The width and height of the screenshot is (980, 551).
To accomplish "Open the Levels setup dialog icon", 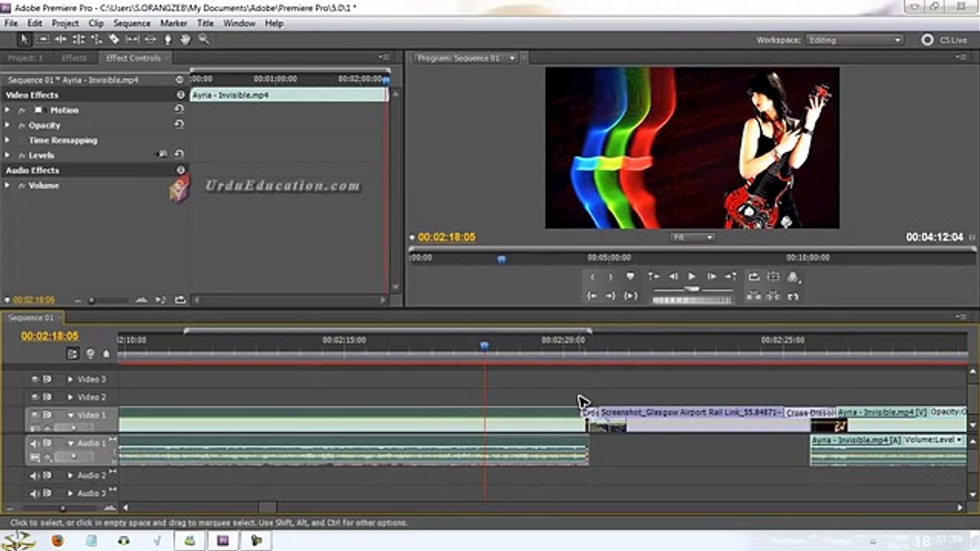I will click(x=162, y=155).
